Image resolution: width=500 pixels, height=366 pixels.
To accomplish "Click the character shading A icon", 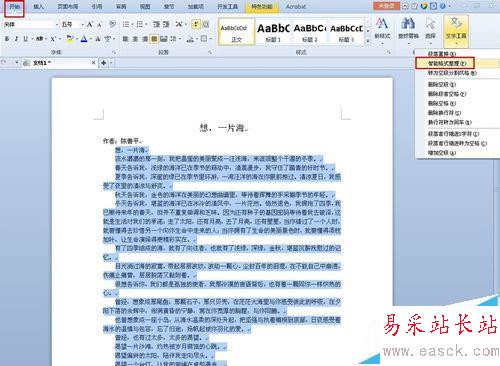I will click(x=98, y=39).
